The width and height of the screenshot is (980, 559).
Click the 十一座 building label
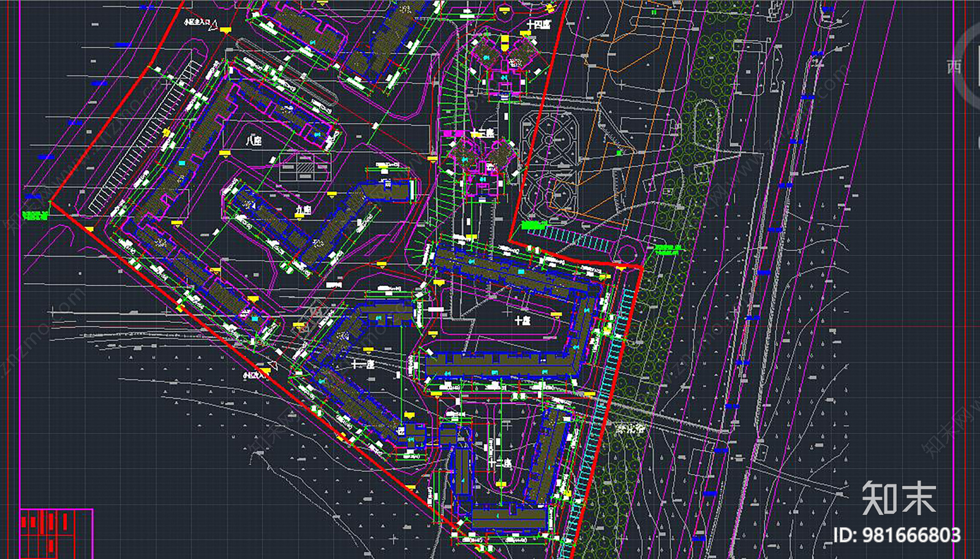[363, 364]
